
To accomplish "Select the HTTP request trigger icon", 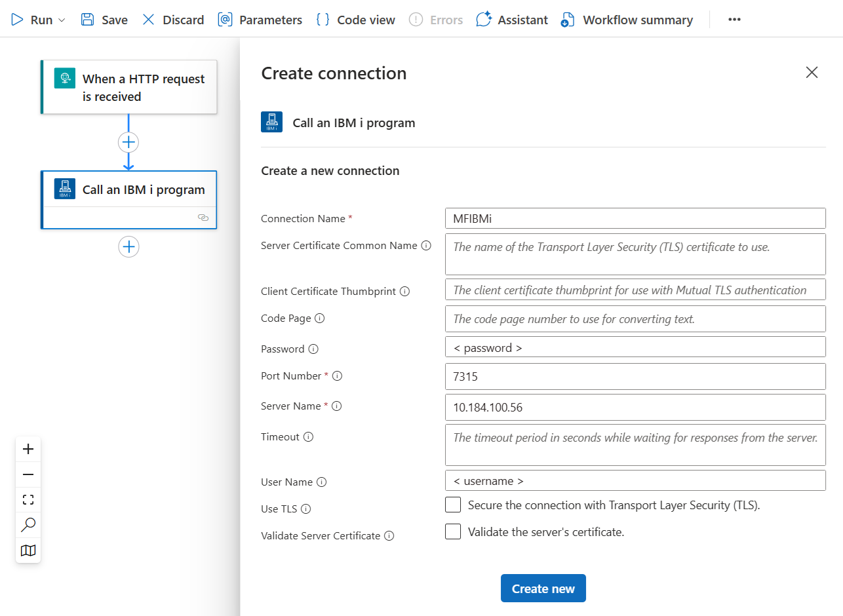I will (x=65, y=78).
